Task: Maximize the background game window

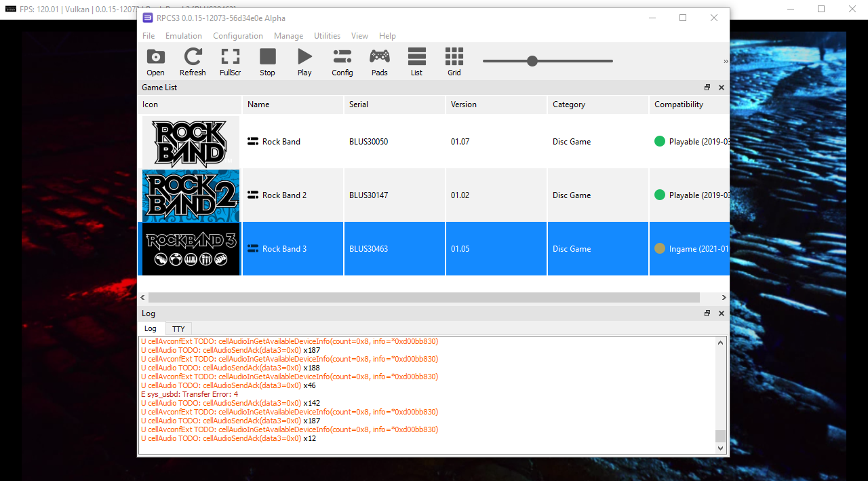Action: [821, 9]
